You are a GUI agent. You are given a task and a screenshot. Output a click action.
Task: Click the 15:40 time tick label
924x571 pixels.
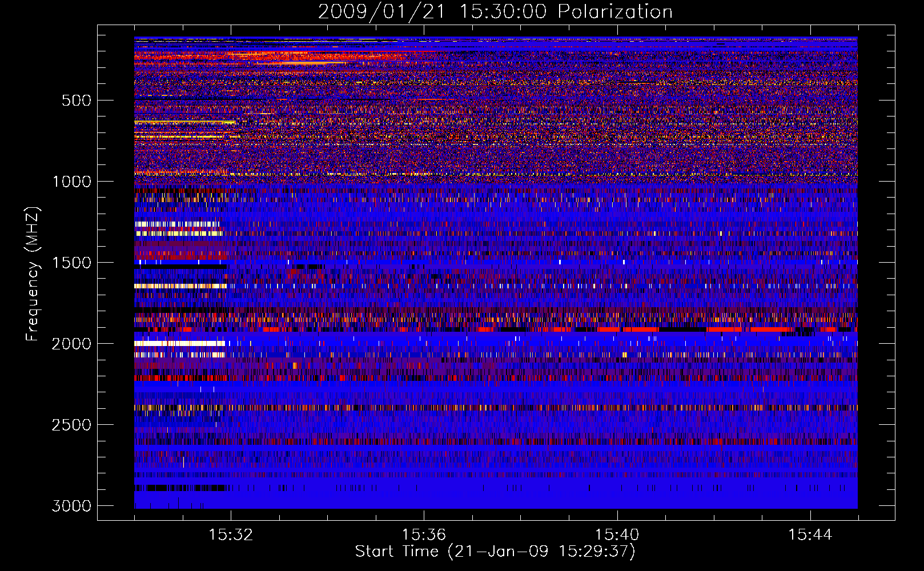pyautogui.click(x=617, y=535)
